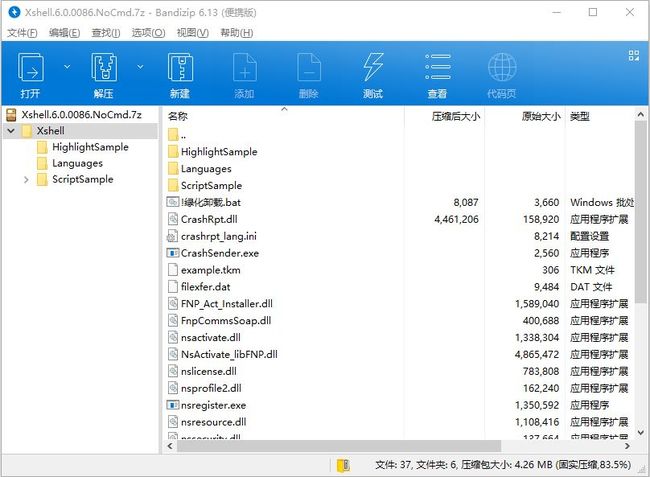
Task: Sort by 压缩后大小 column header
Action: click(x=456, y=116)
